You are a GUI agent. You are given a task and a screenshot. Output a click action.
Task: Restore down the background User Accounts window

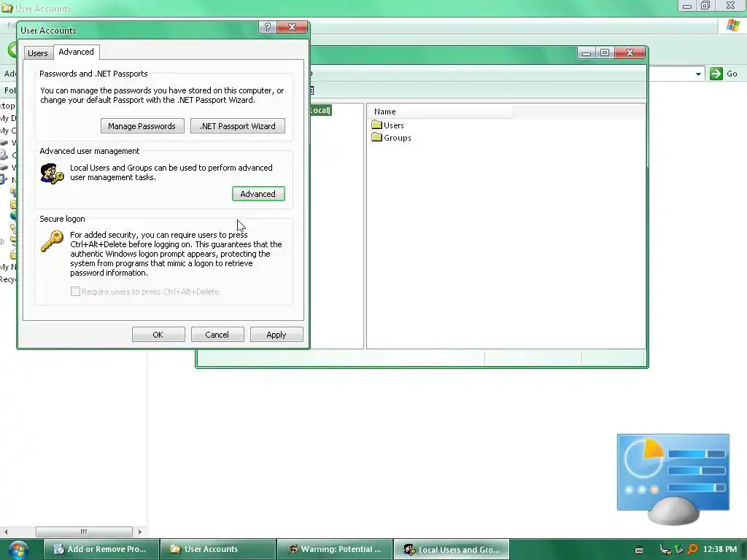705,5
